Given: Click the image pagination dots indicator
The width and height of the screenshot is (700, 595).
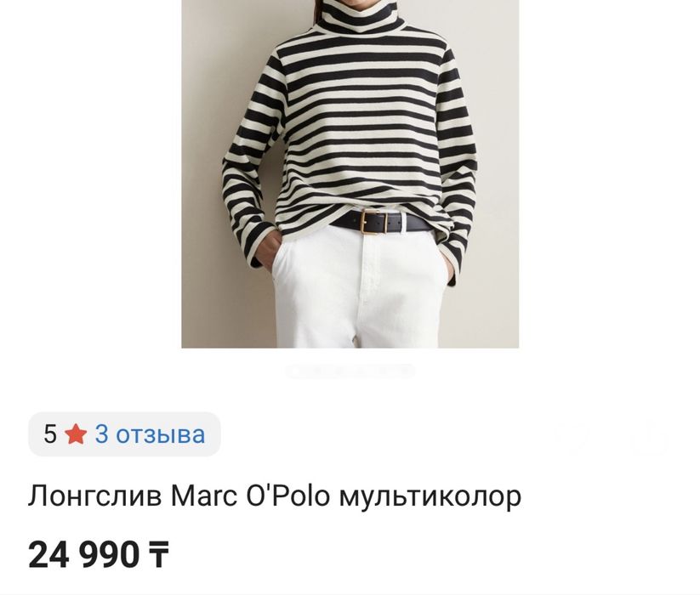Looking at the screenshot, I should (350, 371).
